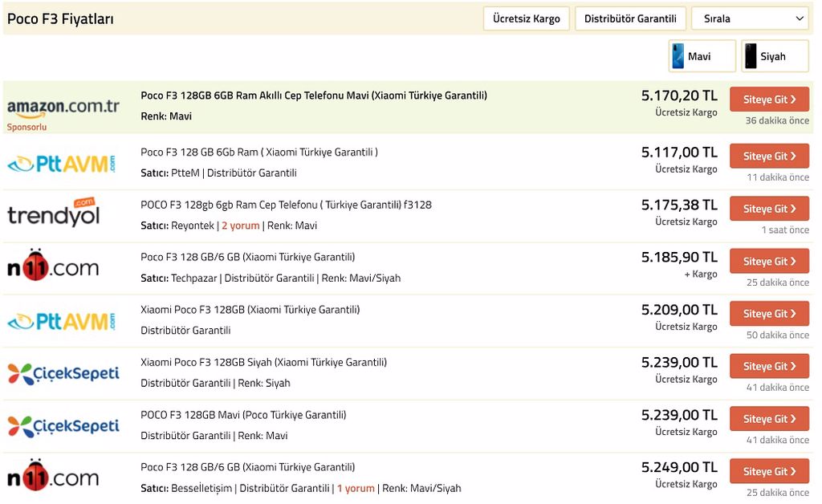Toggle the Distribütör Garantili filter
This screenshot has height=504, width=822.
(630, 19)
